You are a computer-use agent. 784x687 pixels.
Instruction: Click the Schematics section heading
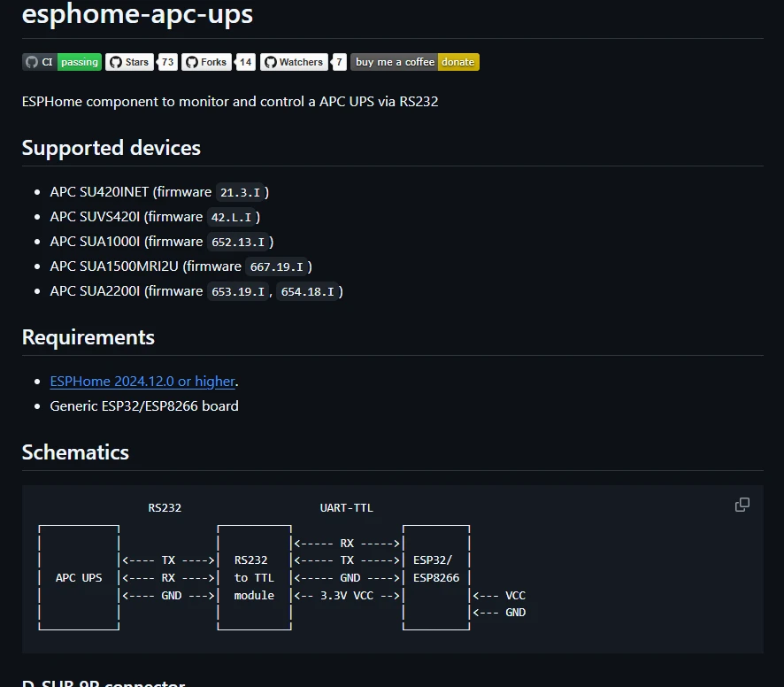75,452
